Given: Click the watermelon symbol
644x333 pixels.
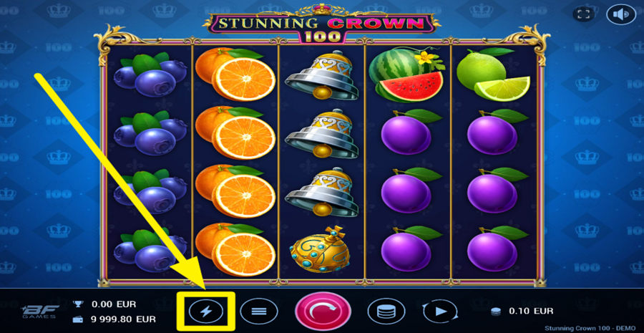Looking at the screenshot, I should click(406, 75).
